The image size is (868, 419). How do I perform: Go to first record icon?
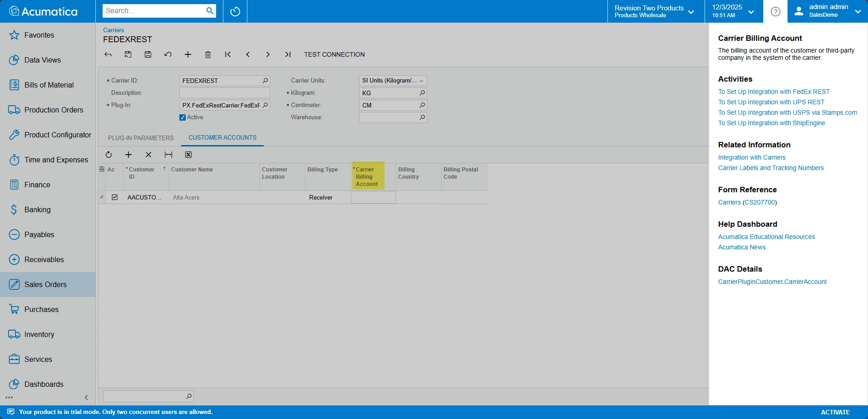point(228,54)
